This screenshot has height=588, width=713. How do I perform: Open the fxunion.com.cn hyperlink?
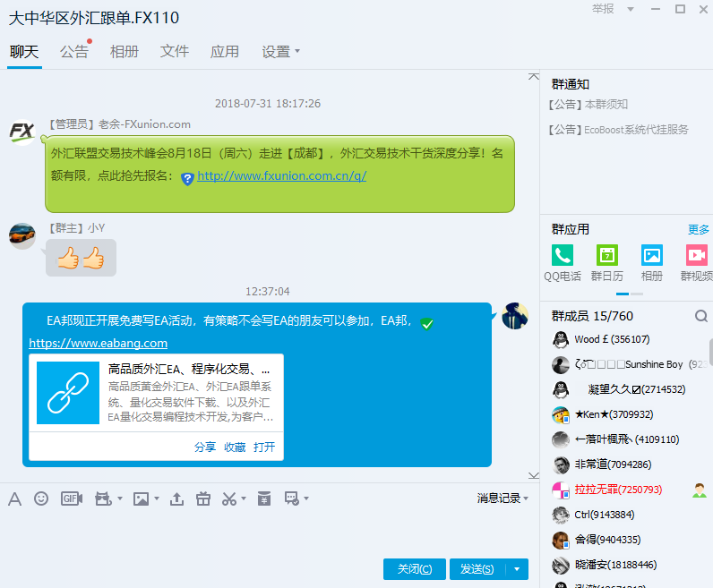(282, 175)
